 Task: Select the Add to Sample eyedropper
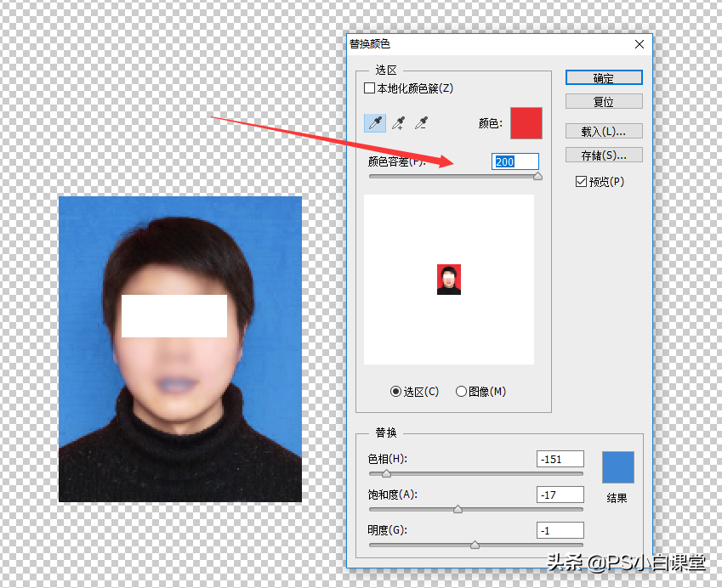398,123
